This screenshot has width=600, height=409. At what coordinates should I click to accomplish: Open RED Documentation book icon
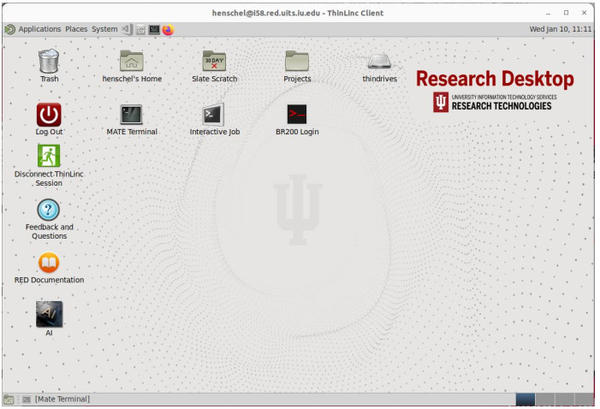pos(49,263)
